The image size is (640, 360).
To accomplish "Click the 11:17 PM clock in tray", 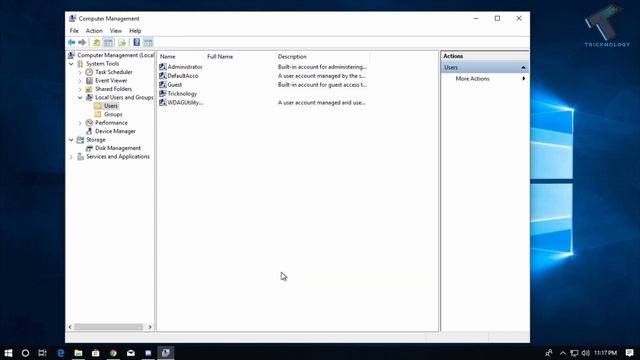I will pyautogui.click(x=605, y=353).
